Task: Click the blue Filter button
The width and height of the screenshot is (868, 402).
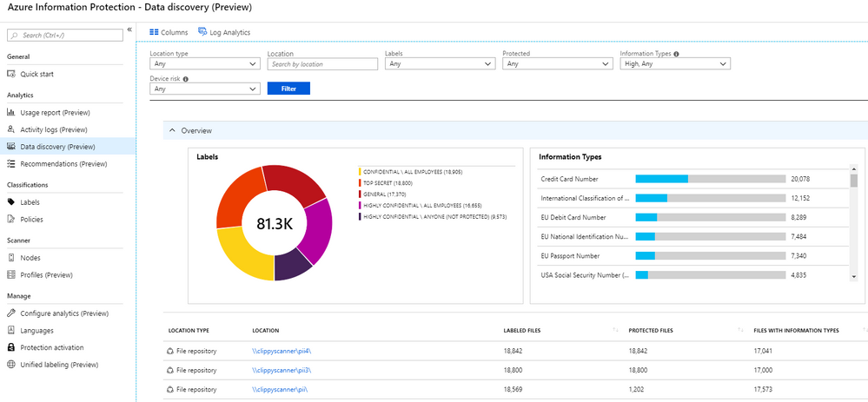Action: point(288,89)
